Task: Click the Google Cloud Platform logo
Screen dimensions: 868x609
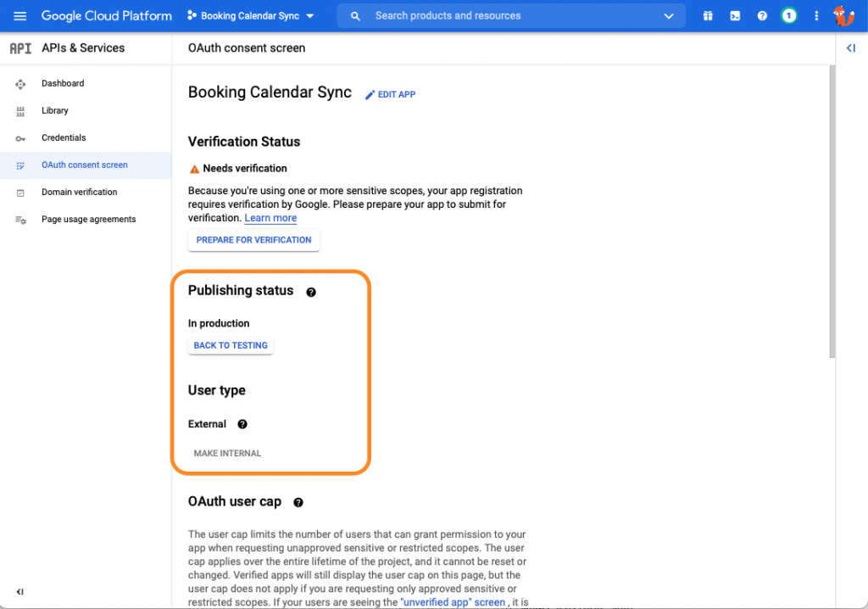Action: (106, 15)
